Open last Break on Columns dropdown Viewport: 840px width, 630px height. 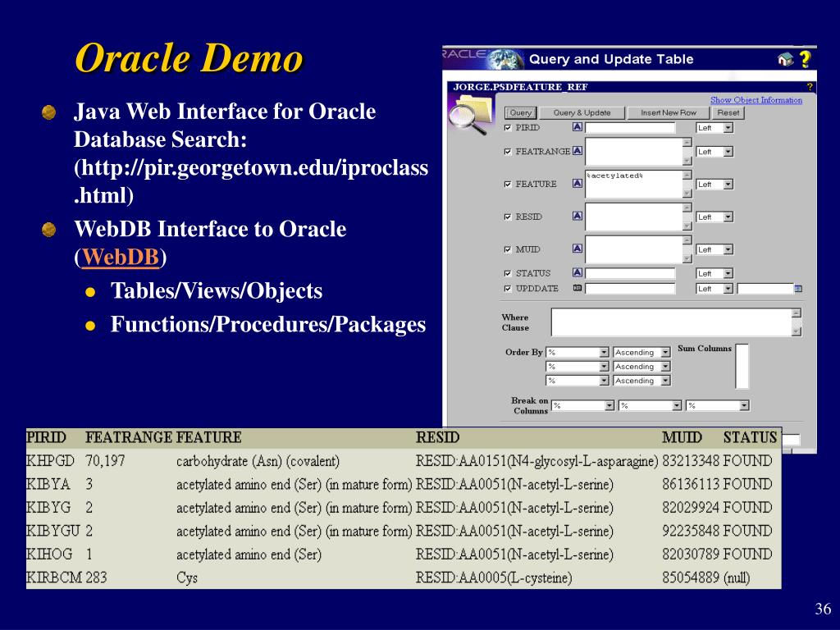pos(718,405)
